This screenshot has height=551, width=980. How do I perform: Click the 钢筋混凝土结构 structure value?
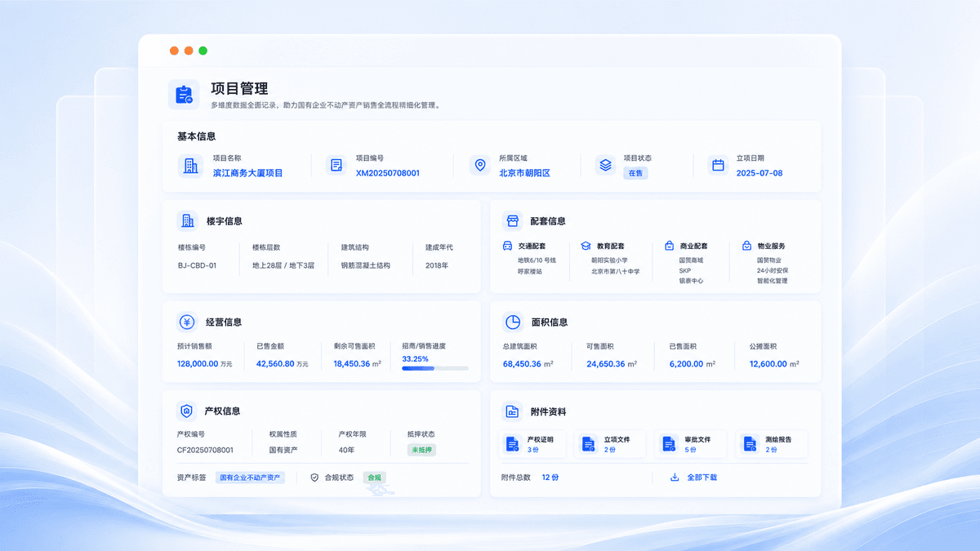366,265
